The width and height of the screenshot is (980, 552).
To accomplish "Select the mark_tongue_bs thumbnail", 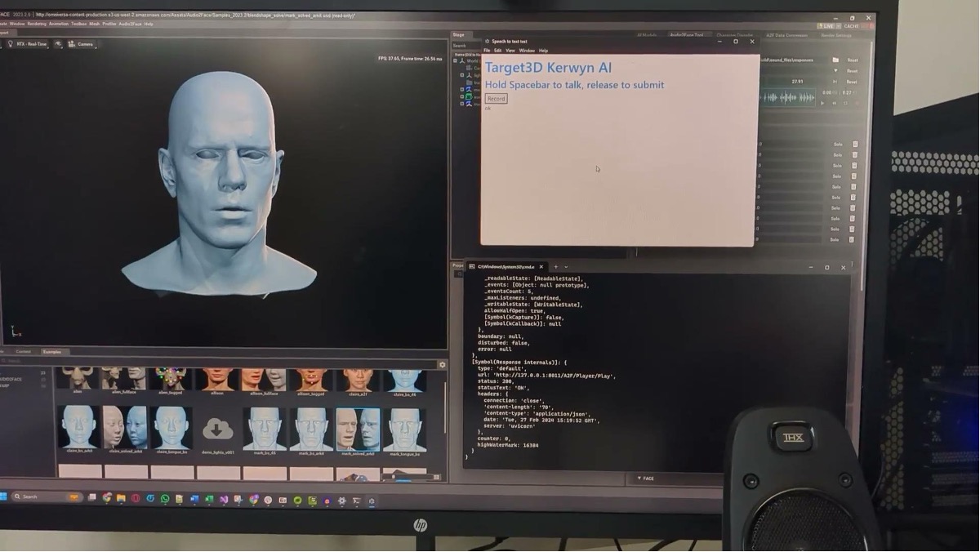I will point(404,430).
